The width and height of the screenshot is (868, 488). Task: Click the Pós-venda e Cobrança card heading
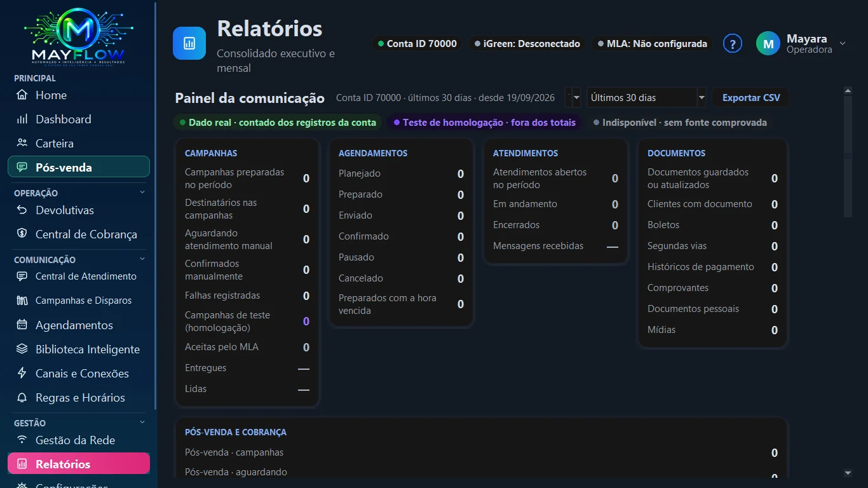coord(236,432)
